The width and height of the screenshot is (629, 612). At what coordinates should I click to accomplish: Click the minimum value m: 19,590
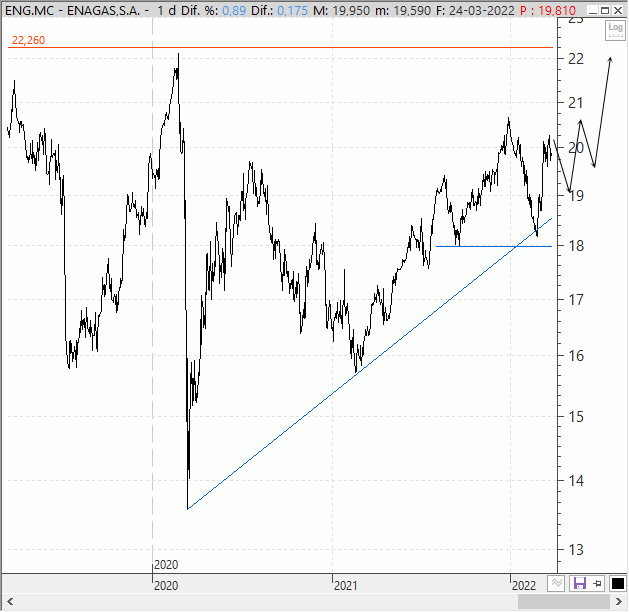click(403, 10)
